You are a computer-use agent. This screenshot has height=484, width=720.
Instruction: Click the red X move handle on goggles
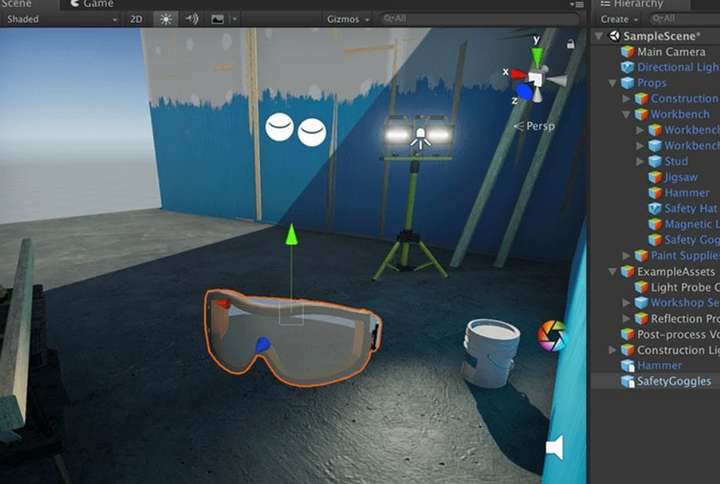(x=223, y=304)
